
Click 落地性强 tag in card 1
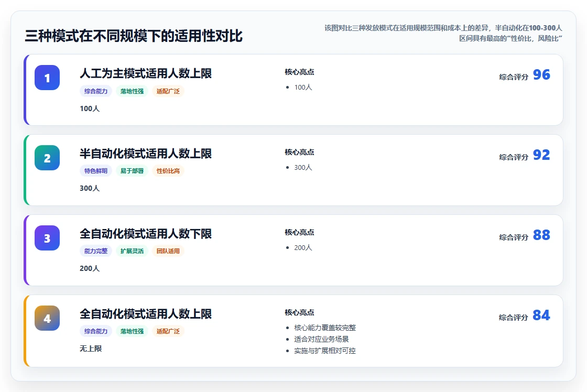click(132, 91)
